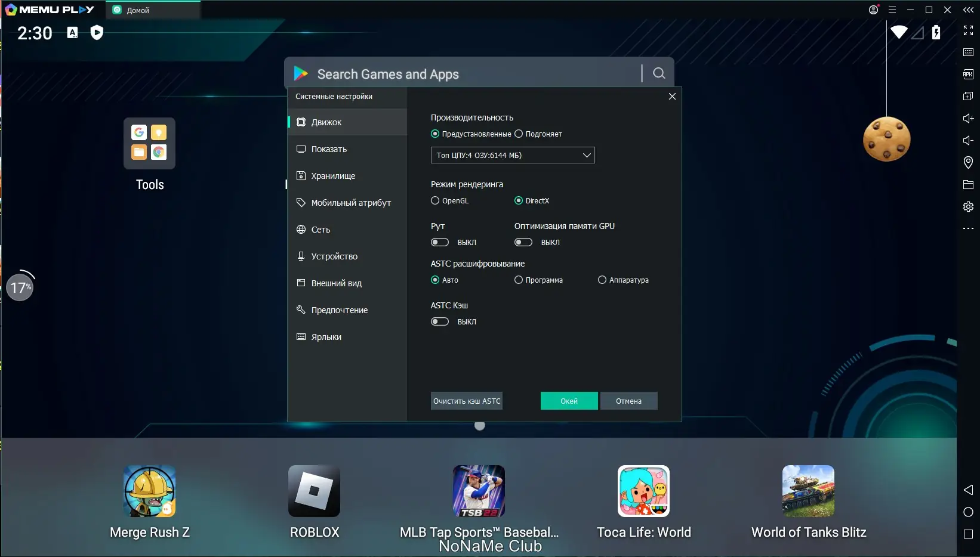Click the fullscreen icon in sidebar
The image size is (980, 557).
click(968, 30)
